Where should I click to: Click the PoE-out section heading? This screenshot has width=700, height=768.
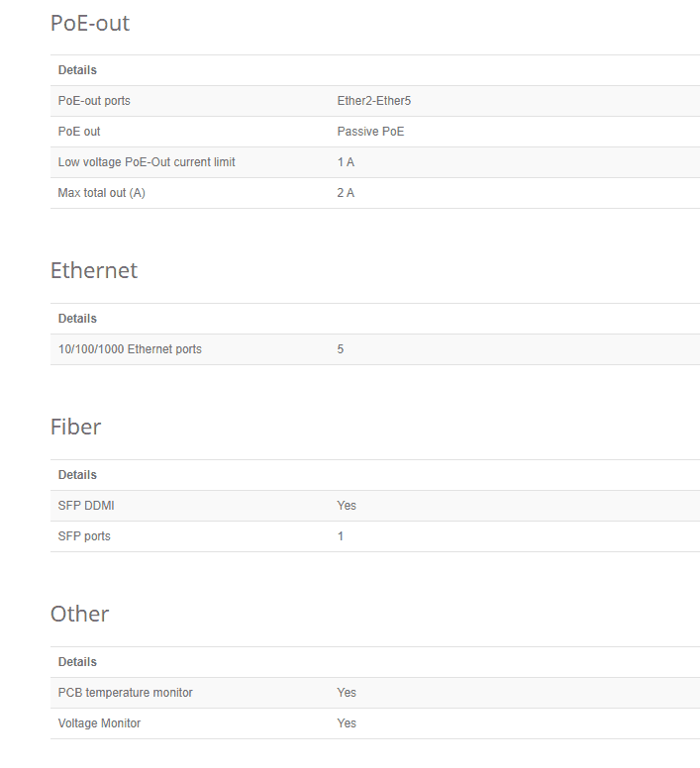tap(90, 23)
